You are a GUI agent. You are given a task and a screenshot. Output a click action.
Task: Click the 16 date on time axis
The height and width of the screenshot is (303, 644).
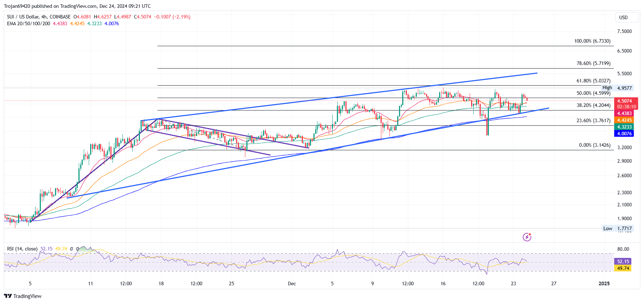pos(443,283)
